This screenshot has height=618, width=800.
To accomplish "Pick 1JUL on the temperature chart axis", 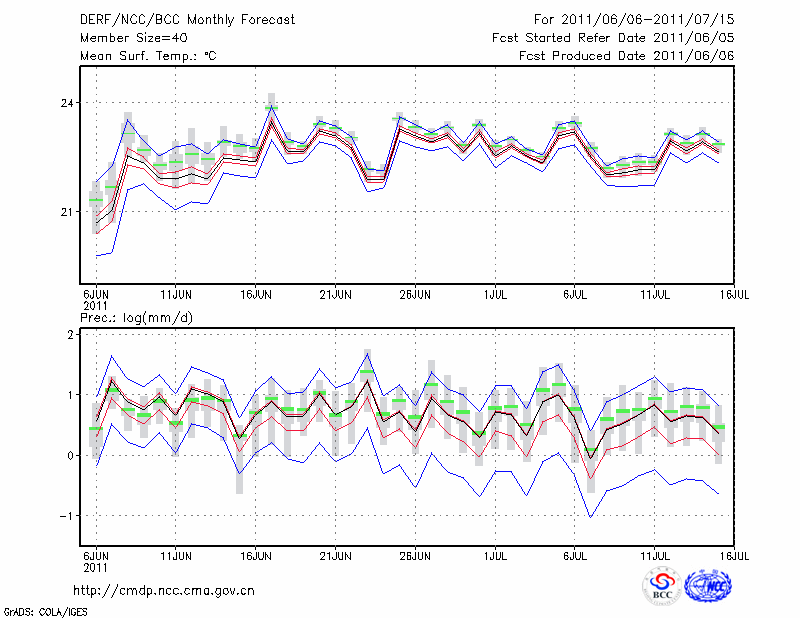I will click(494, 296).
